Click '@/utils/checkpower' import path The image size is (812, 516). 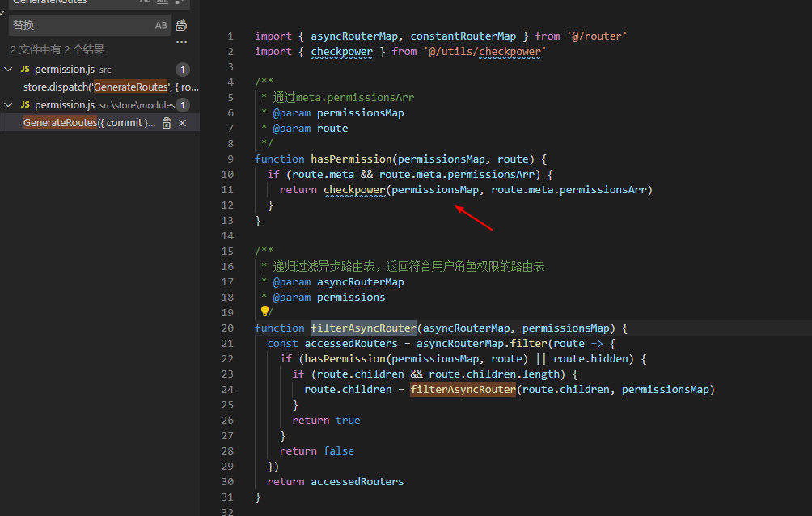tap(484, 52)
